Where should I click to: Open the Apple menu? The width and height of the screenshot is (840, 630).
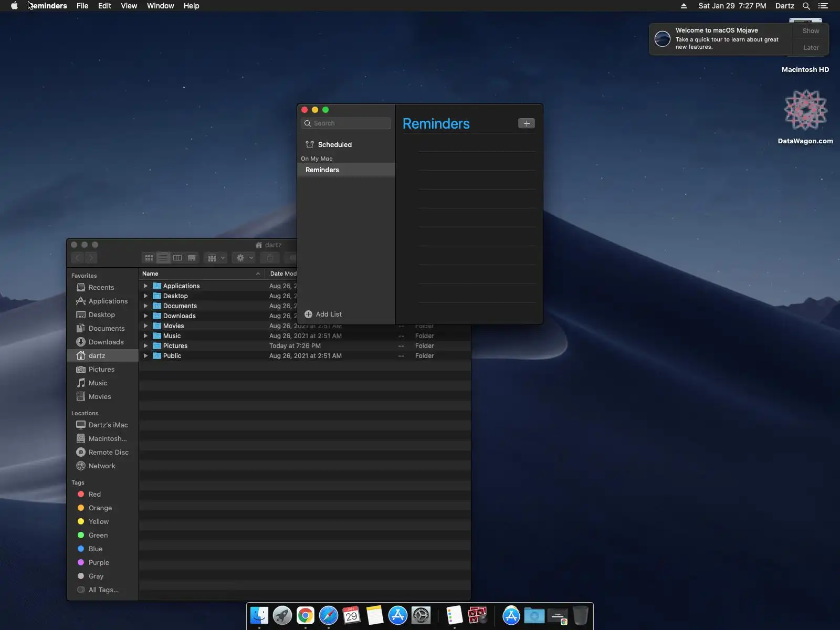tap(14, 6)
